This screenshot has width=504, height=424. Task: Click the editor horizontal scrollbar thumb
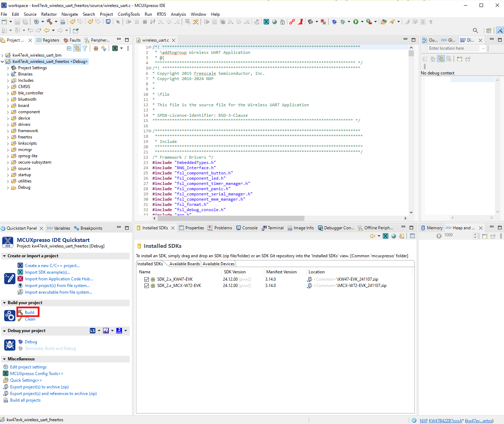tap(231, 218)
